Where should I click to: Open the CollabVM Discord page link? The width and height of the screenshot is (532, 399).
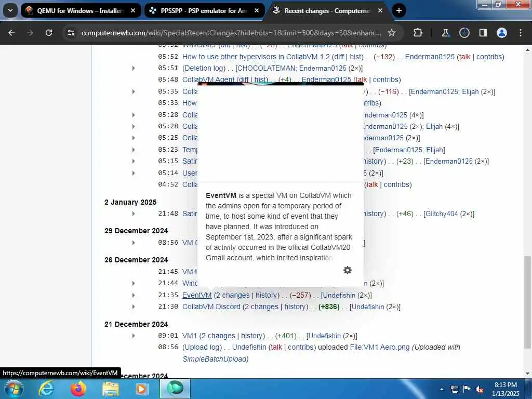[211, 307]
